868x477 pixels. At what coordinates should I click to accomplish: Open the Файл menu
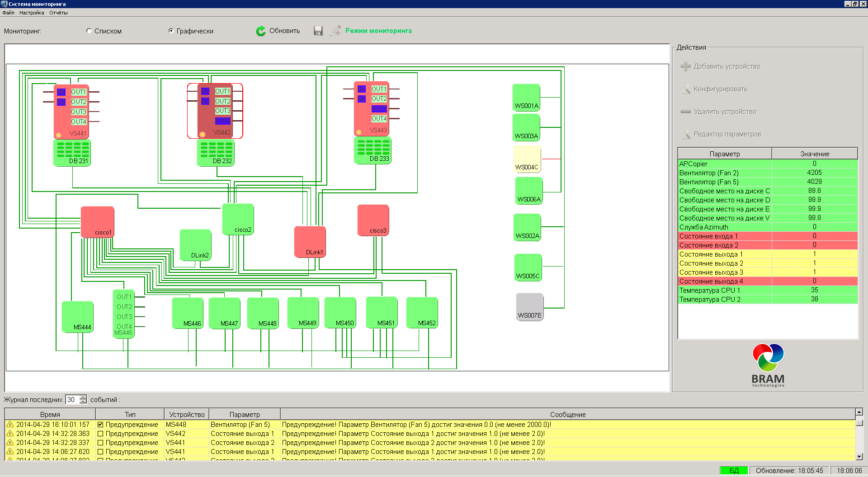pos(8,13)
